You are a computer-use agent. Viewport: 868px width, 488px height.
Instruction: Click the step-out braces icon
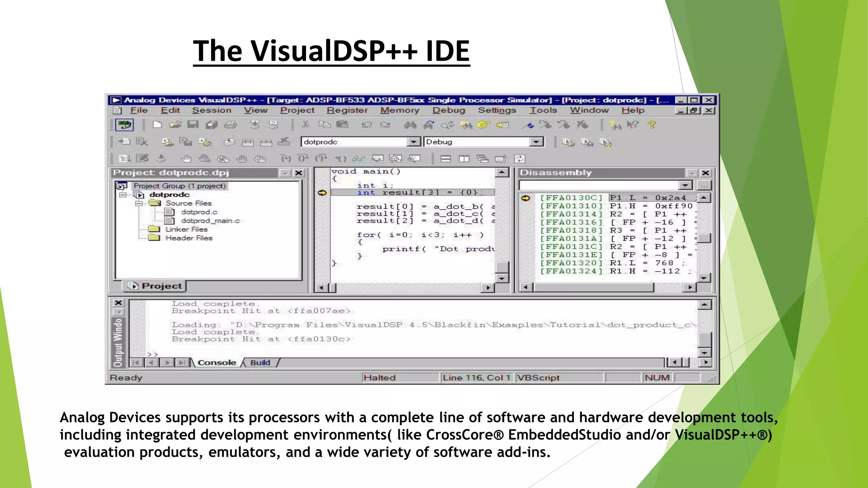[321, 159]
